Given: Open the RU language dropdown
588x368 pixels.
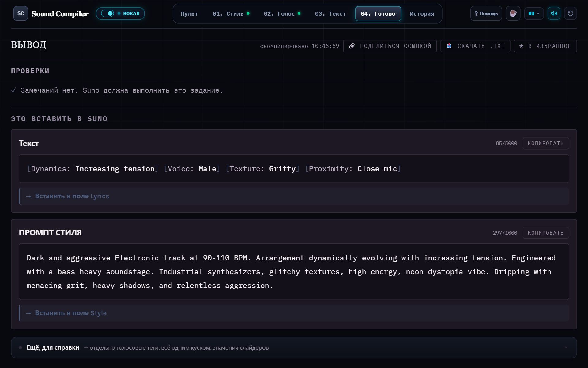Looking at the screenshot, I should pos(534,13).
